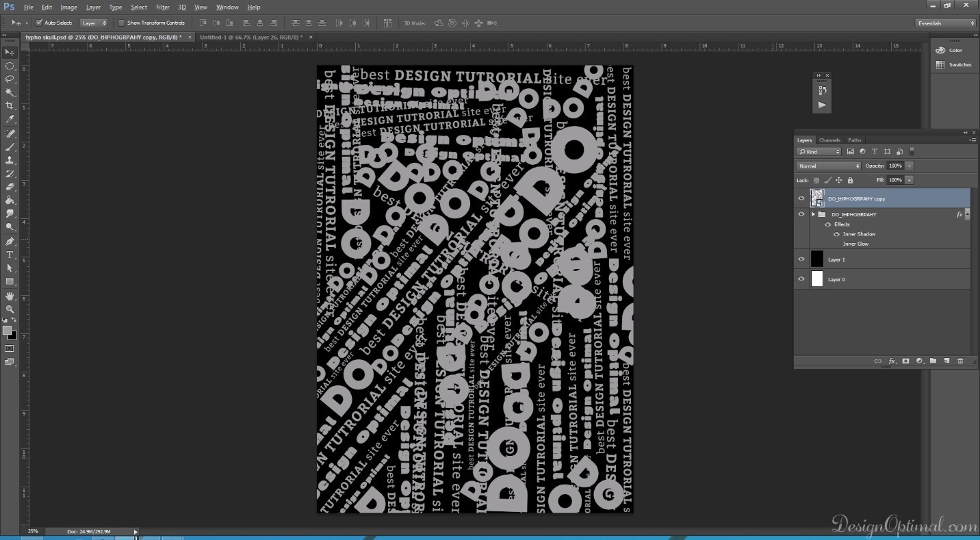Select the Move tool in the toolbox
This screenshot has width=980, height=540.
tap(10, 53)
